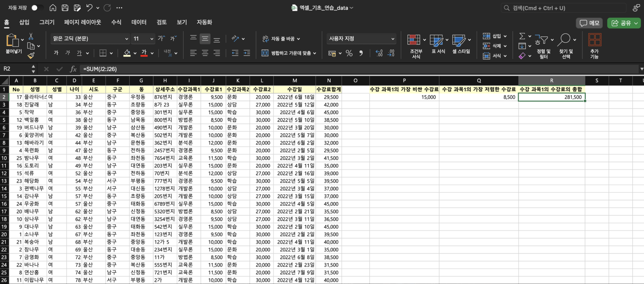Click the percent style icon
The height and width of the screenshot is (284, 644).
point(349,53)
